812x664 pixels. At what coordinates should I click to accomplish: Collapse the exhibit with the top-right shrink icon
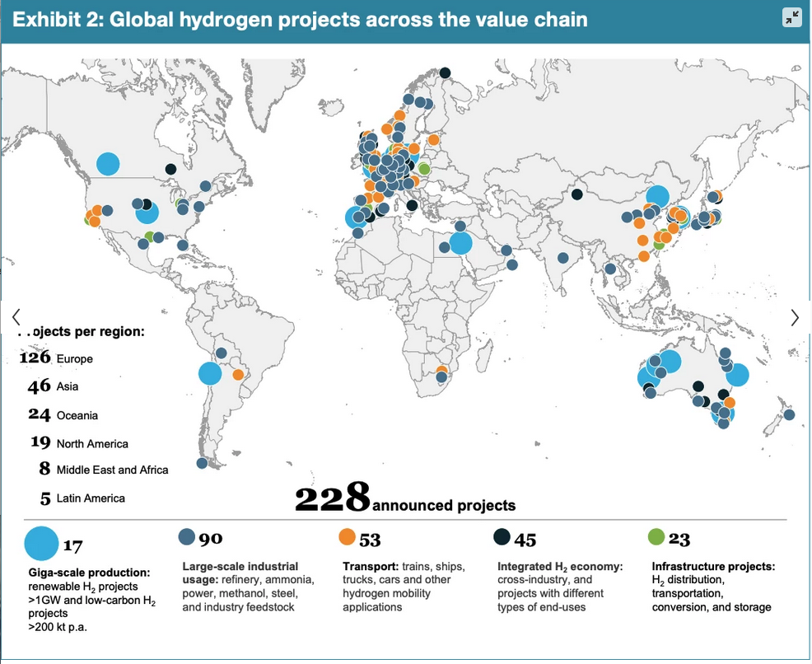click(791, 16)
